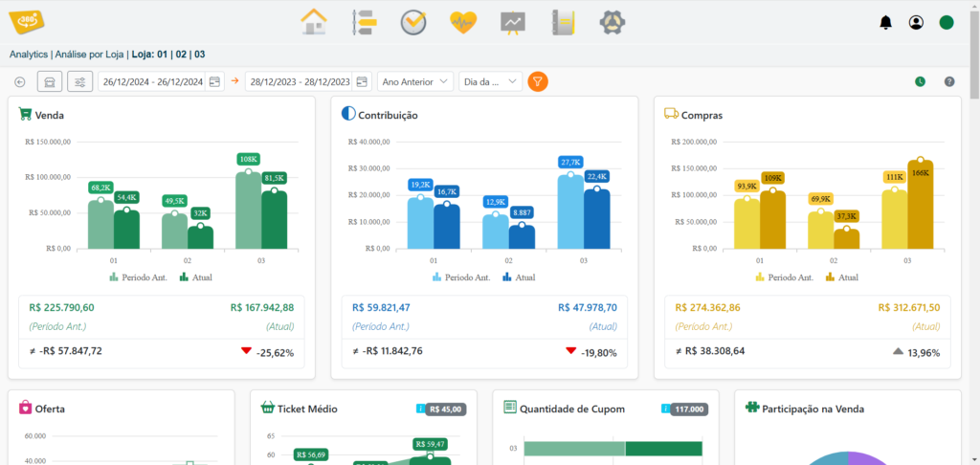Open the settings gear icon
Screen dimensions: 980x465
(612, 23)
